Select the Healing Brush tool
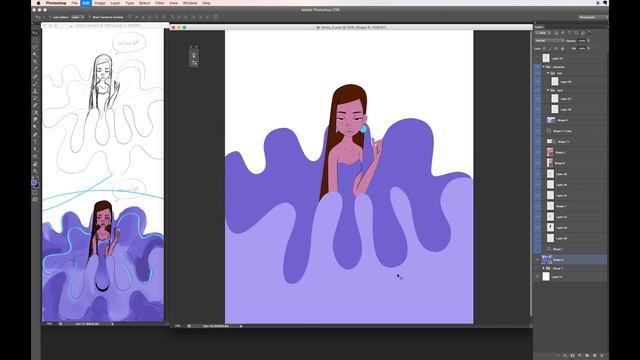 pyautogui.click(x=35, y=77)
